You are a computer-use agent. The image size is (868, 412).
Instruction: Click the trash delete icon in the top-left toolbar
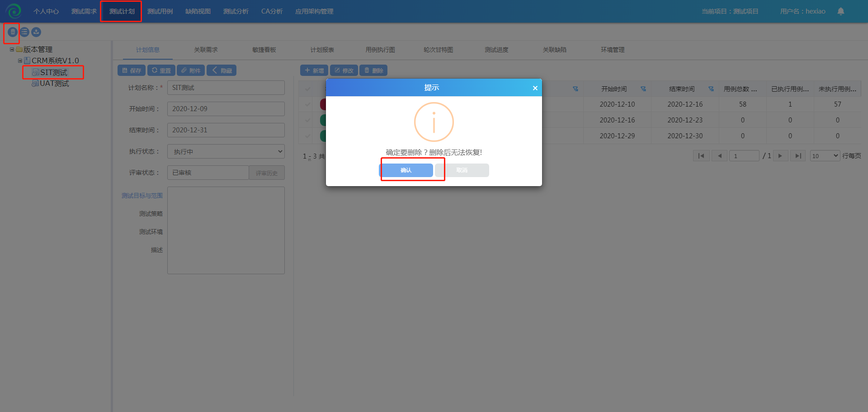(13, 32)
